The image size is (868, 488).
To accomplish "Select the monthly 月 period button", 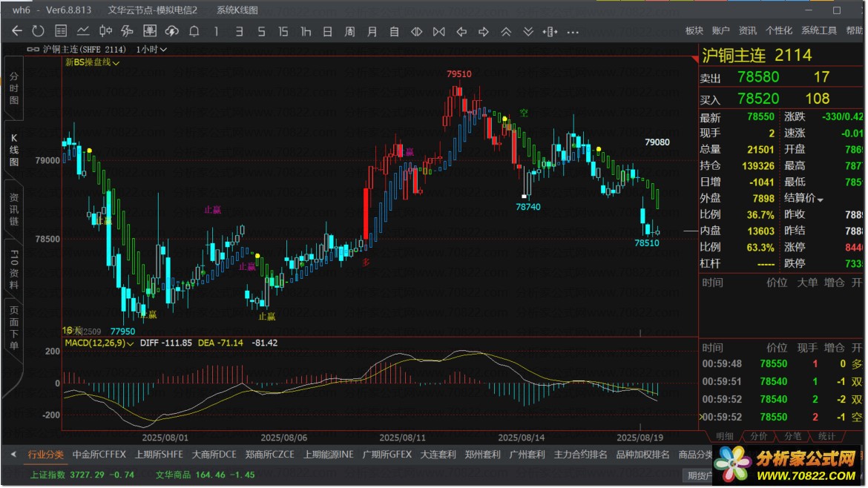I will point(372,32).
